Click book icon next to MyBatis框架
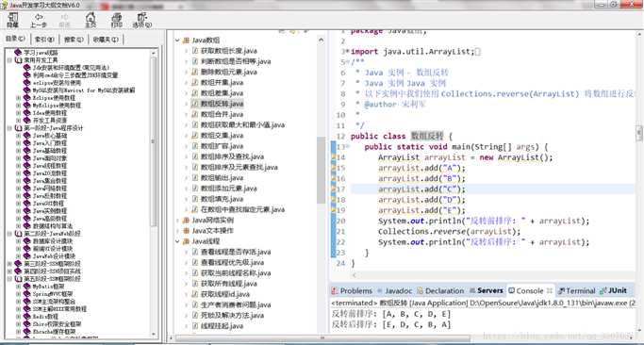 tap(27, 287)
